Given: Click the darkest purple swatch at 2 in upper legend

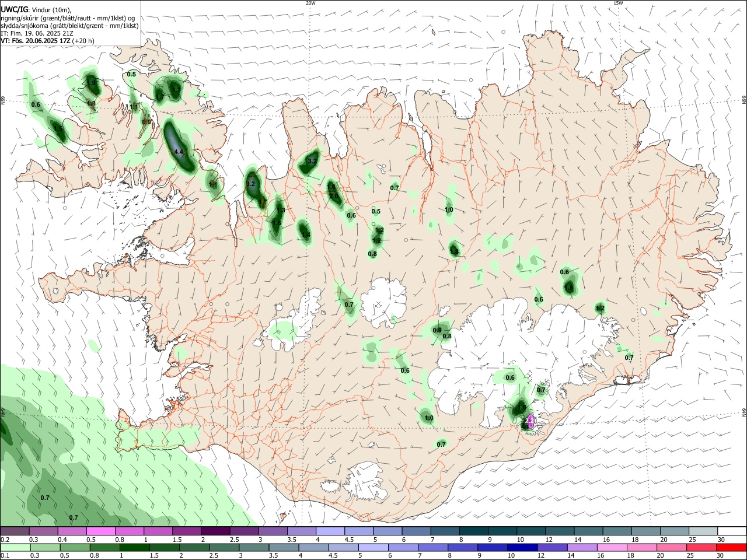Looking at the screenshot, I should coord(215,531).
